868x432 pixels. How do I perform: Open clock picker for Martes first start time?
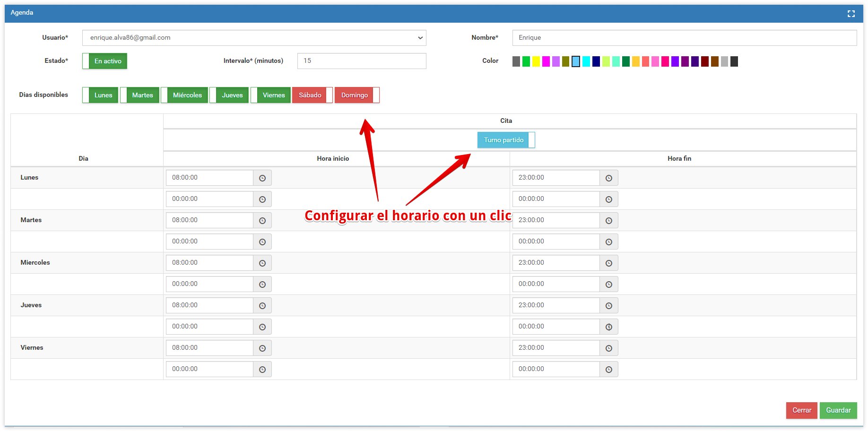click(262, 221)
